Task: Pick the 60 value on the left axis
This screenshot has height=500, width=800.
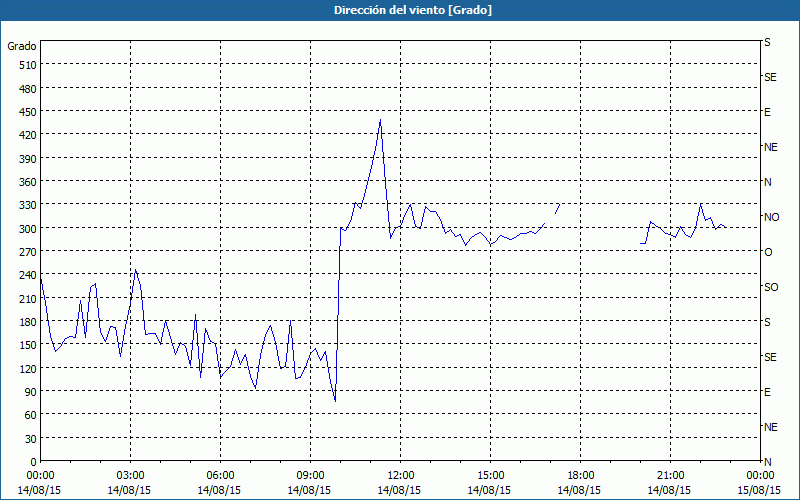Action: tap(30, 415)
